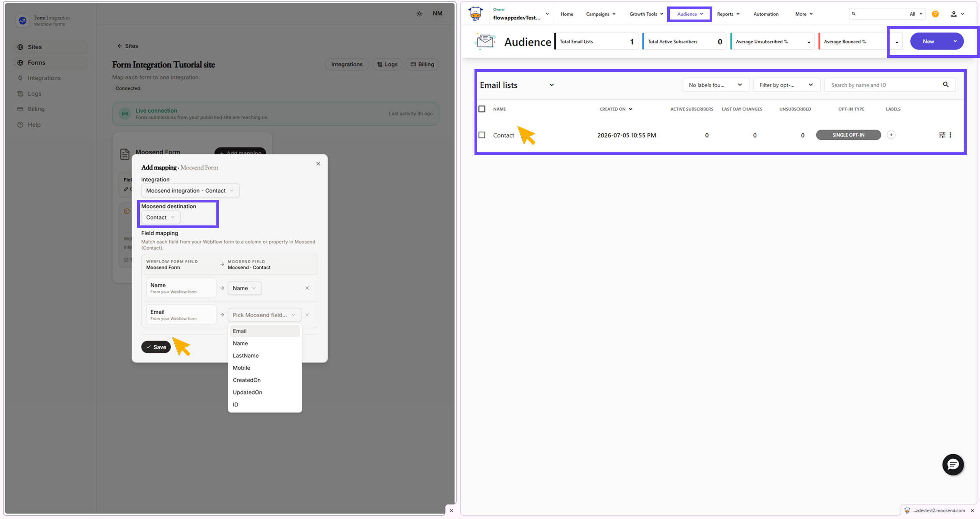Click the SINGLE OPT-IN badge
The image size is (980, 519).
click(x=848, y=135)
